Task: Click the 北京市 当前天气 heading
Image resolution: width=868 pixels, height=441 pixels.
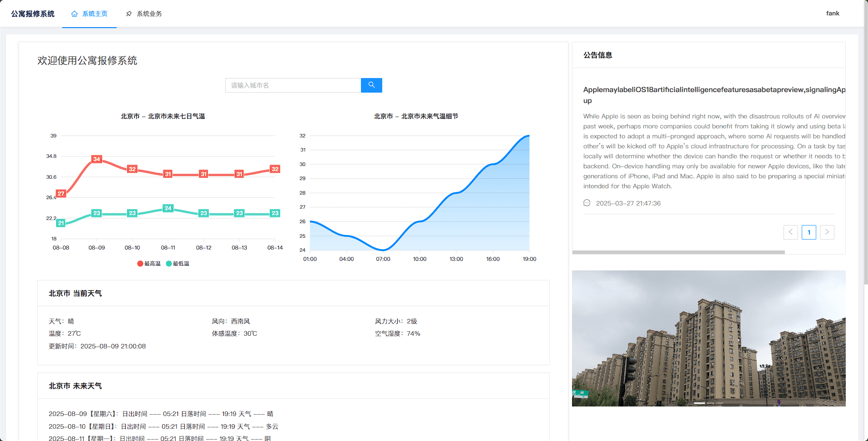Action: click(x=75, y=294)
